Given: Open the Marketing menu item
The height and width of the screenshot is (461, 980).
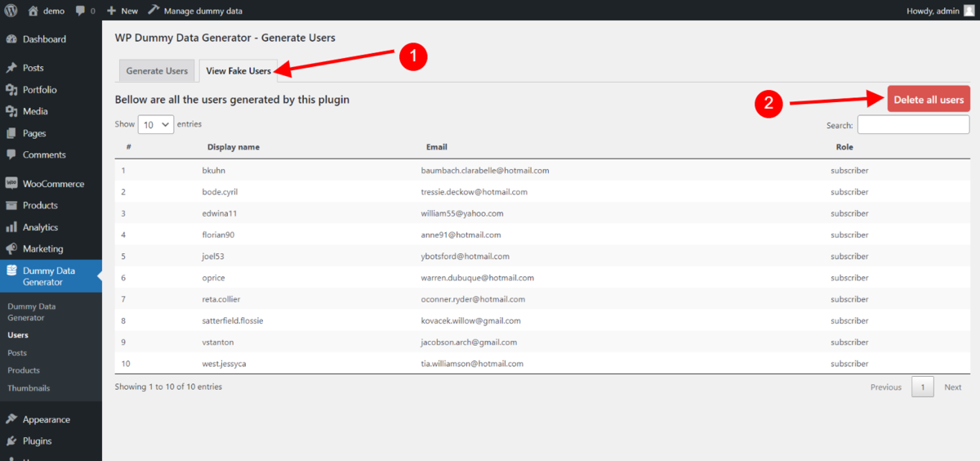Looking at the screenshot, I should click(x=42, y=248).
